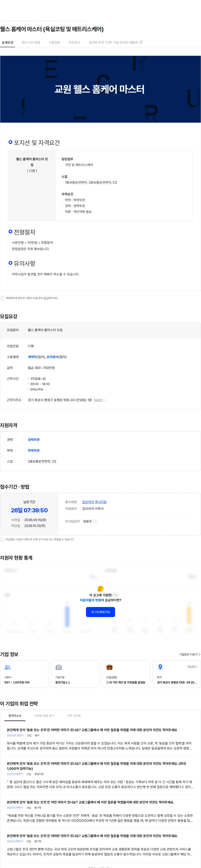Screen dimensions: 201x868
Task: Click the building icon in 기업구분 card
Action: (58, 667)
